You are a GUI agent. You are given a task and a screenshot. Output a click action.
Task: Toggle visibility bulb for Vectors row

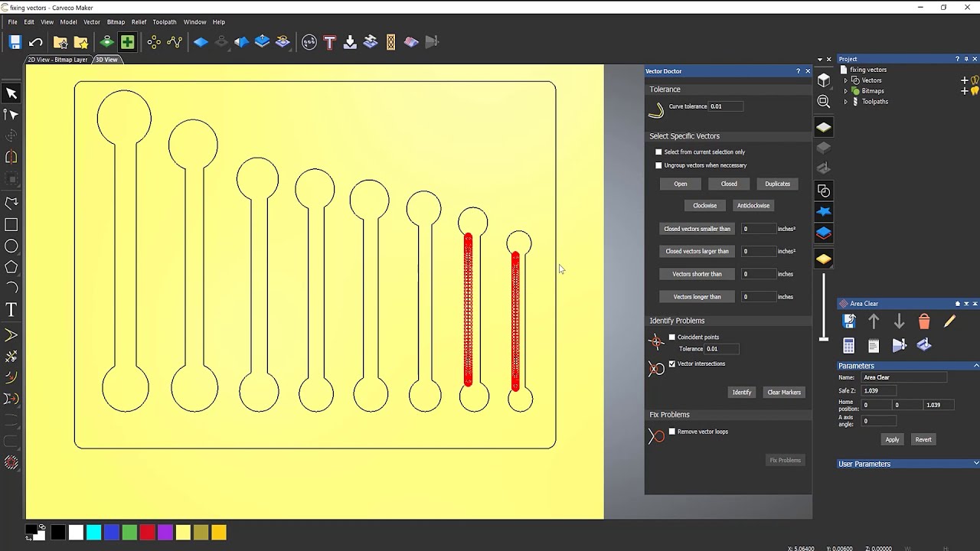click(x=975, y=80)
